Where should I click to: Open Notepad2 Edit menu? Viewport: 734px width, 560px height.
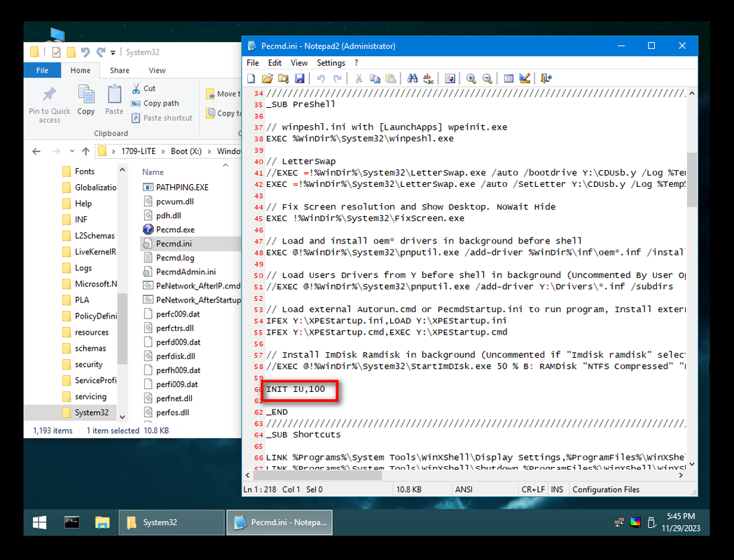click(275, 63)
